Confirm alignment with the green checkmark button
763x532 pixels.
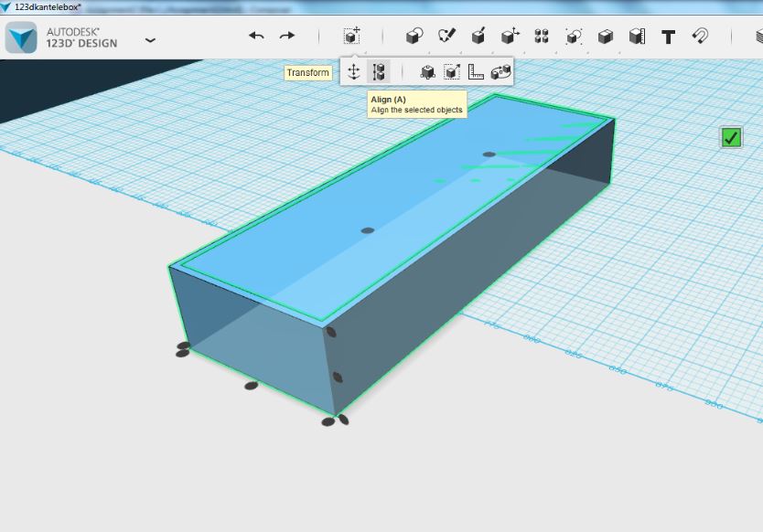click(x=731, y=138)
